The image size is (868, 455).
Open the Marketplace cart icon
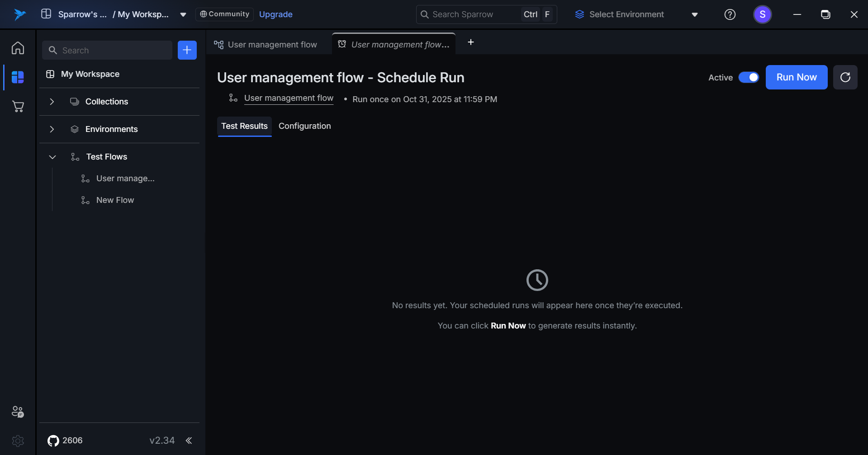click(18, 107)
